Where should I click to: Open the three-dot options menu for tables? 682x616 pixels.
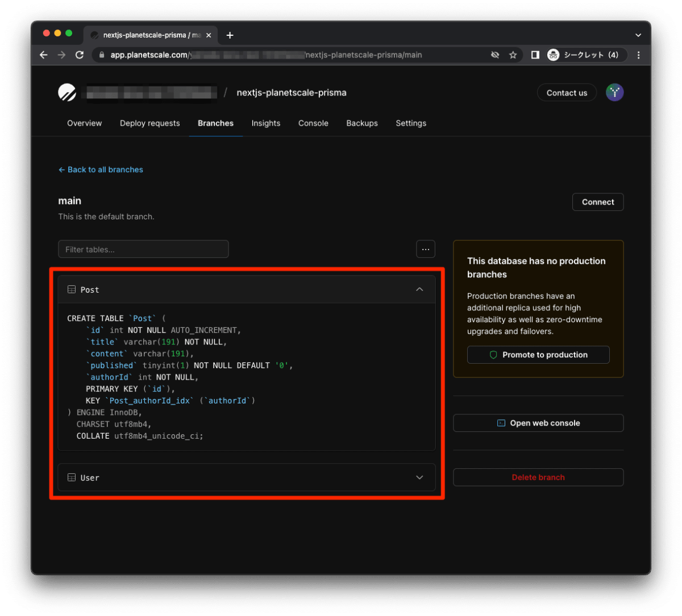(426, 249)
